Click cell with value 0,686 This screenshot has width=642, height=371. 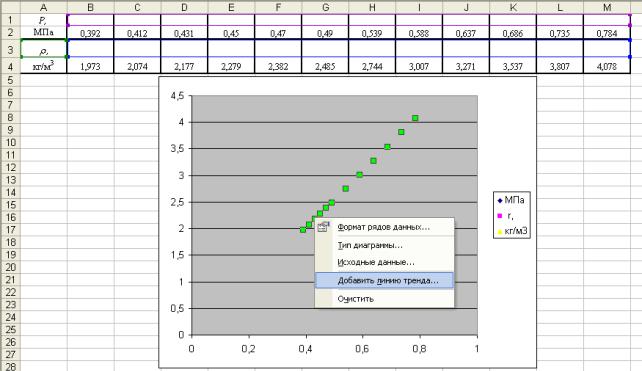click(x=513, y=33)
